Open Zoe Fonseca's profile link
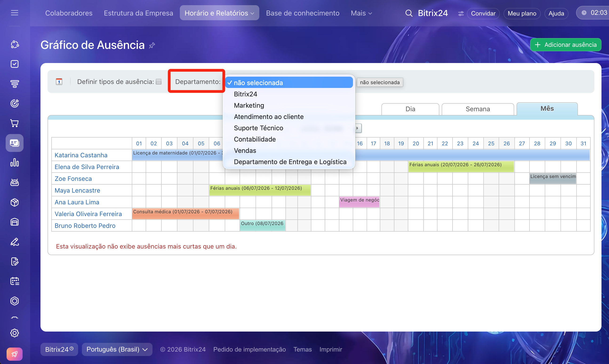Screen dimensions: 609x364 tap(73, 179)
